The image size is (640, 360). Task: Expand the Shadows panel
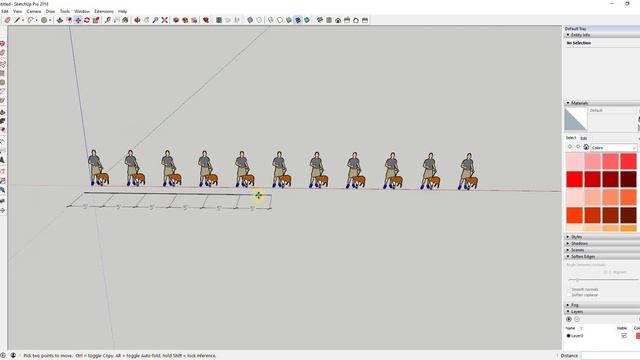coord(602,243)
